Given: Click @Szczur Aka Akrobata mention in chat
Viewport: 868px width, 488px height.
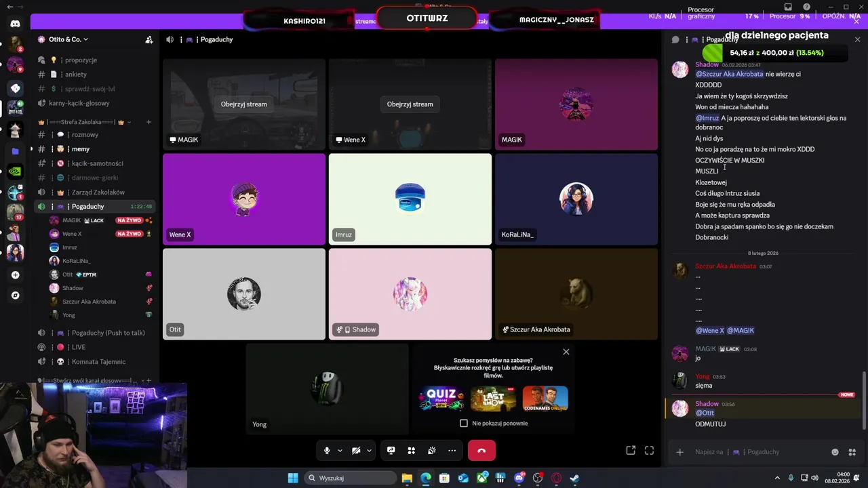Looking at the screenshot, I should coord(729,74).
